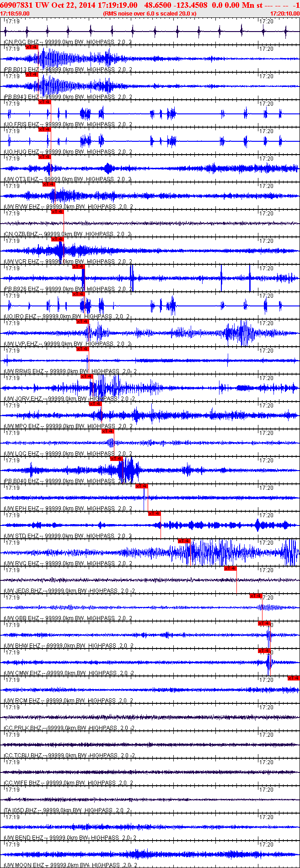The height and width of the screenshot is (868, 300).
Task: Click the red pick marker on UW.EPH trace
Action: tap(142, 486)
